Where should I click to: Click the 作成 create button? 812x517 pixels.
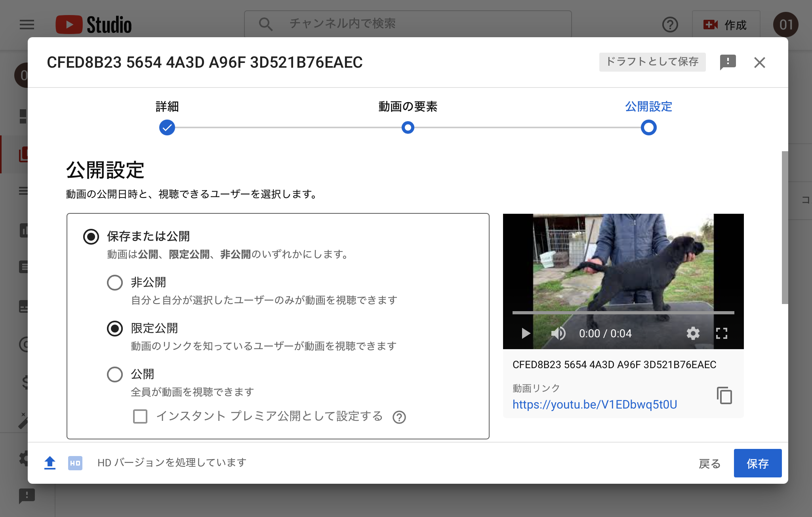click(x=726, y=25)
